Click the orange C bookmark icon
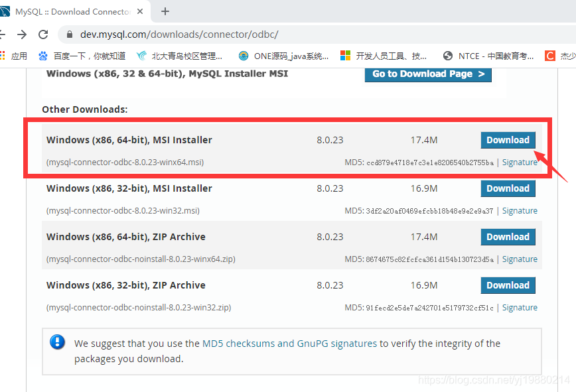This screenshot has width=576, height=392. [550, 56]
